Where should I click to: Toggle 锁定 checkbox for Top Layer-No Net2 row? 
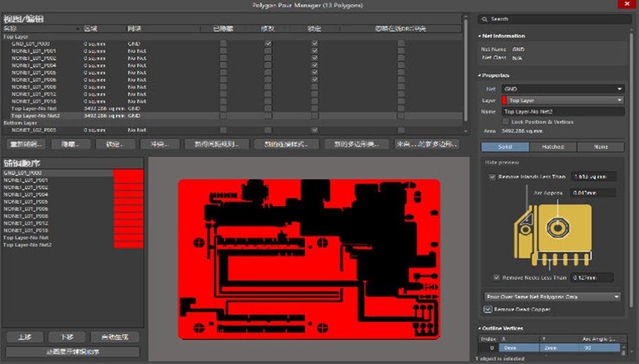pos(314,115)
